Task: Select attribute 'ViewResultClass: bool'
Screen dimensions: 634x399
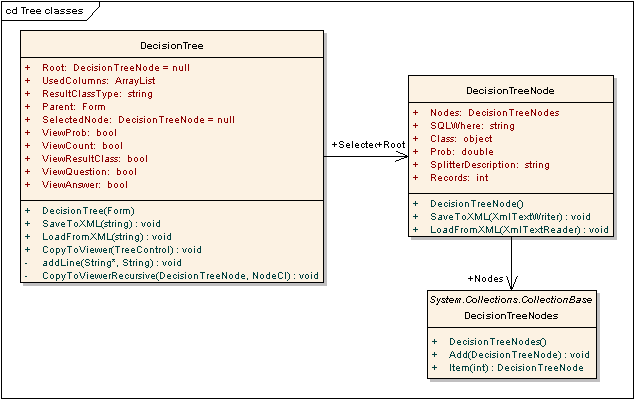Action: point(95,158)
